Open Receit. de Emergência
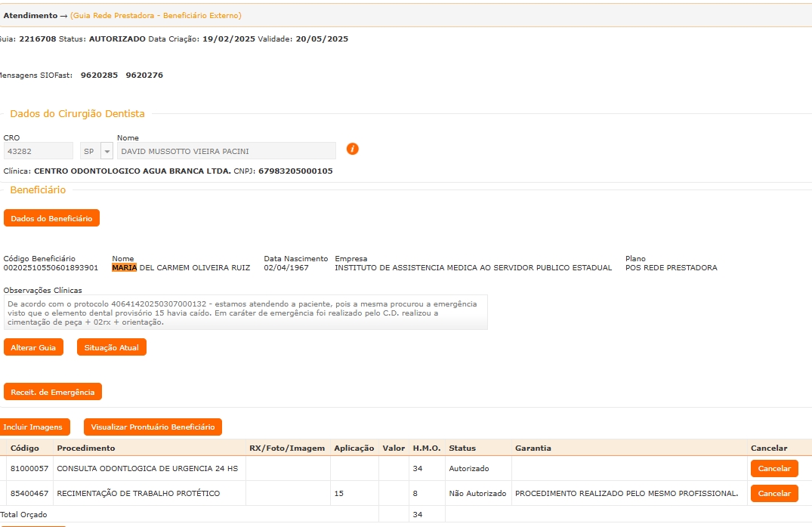The height and width of the screenshot is (527, 812). (53, 392)
